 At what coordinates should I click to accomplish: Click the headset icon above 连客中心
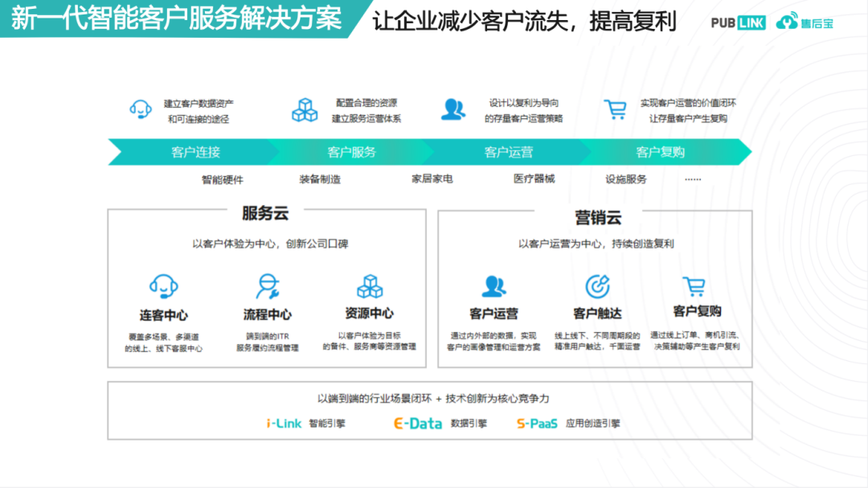[x=164, y=286]
